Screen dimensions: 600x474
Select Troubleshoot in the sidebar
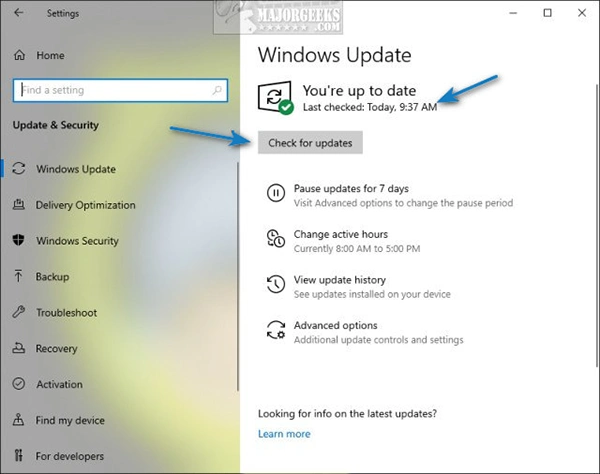(67, 313)
